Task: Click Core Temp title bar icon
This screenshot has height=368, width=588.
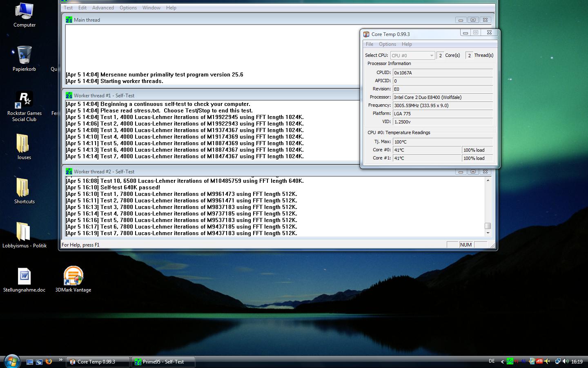Action: [x=366, y=34]
